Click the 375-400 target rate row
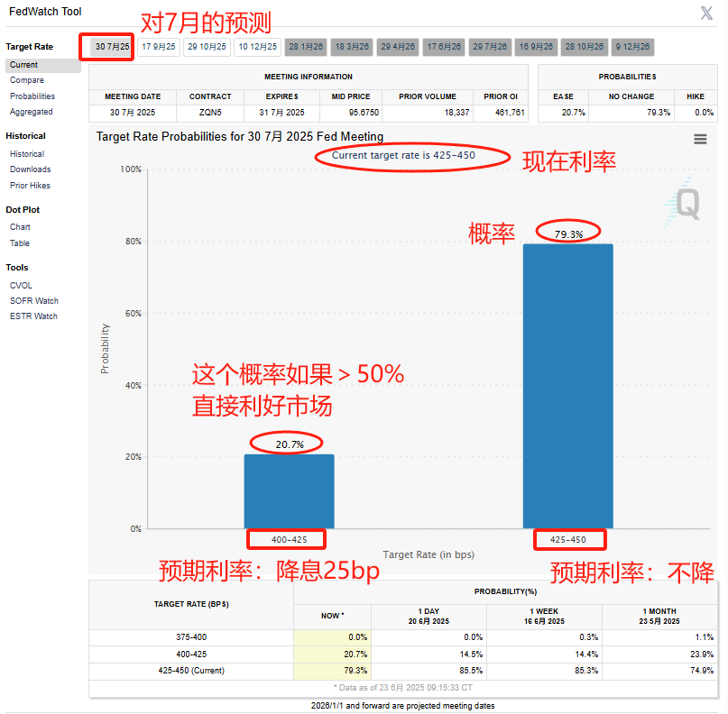This screenshot has width=728, height=714. coord(403,637)
